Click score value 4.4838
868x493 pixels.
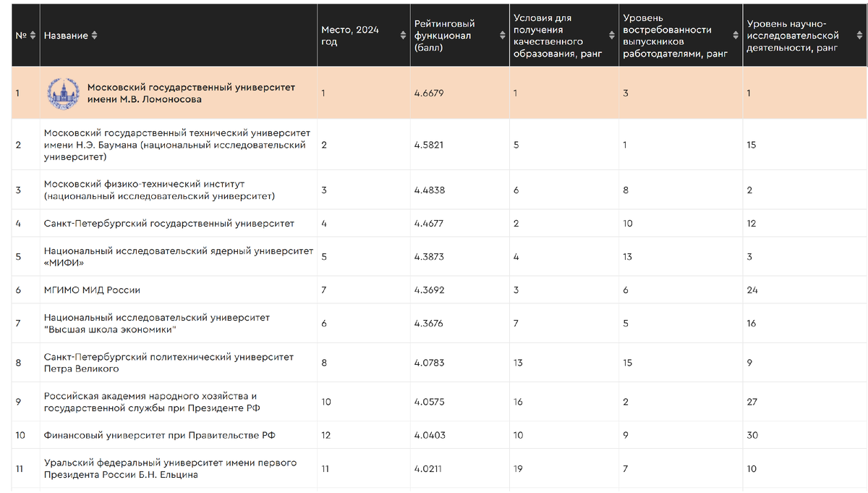[x=430, y=190]
